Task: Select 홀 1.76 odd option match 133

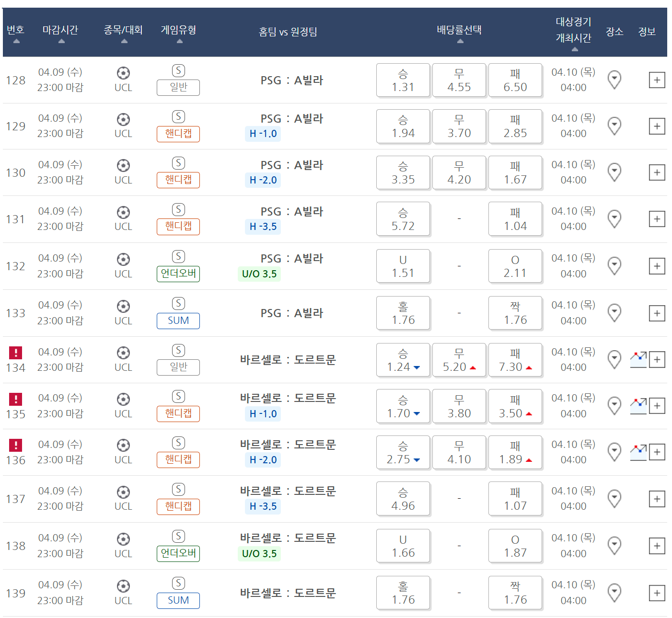Action: pos(403,313)
